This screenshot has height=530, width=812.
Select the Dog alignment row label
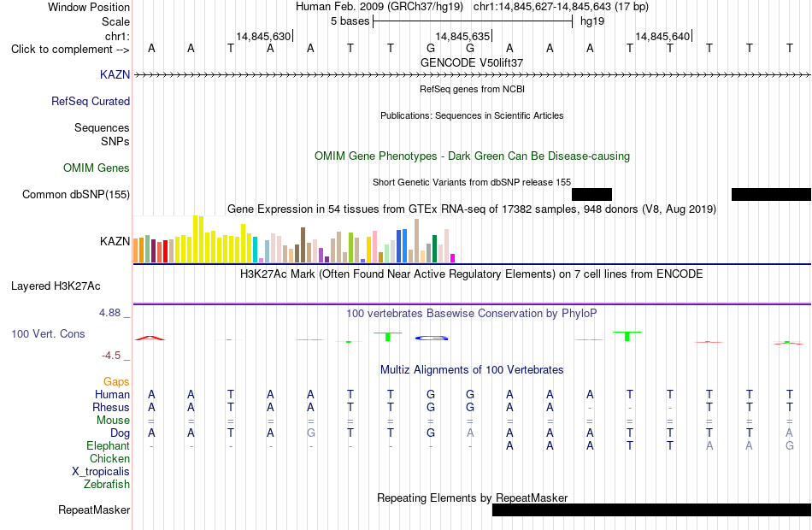pos(121,433)
